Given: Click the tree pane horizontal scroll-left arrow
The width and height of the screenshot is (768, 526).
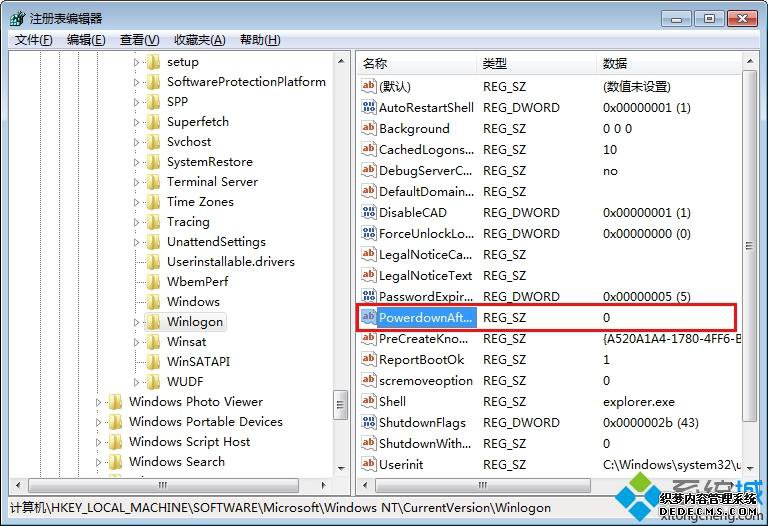Looking at the screenshot, I should 18,485.
